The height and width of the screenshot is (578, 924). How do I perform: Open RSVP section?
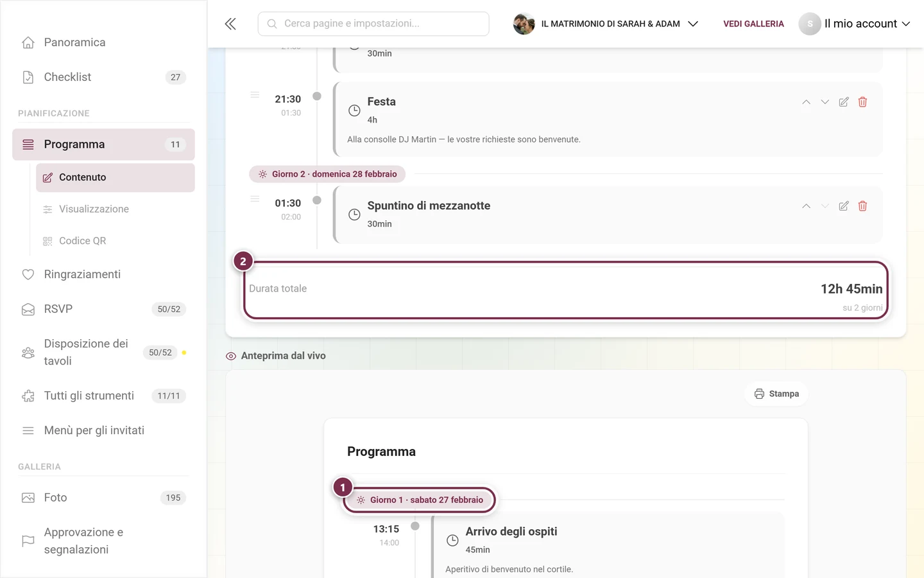[103, 309]
